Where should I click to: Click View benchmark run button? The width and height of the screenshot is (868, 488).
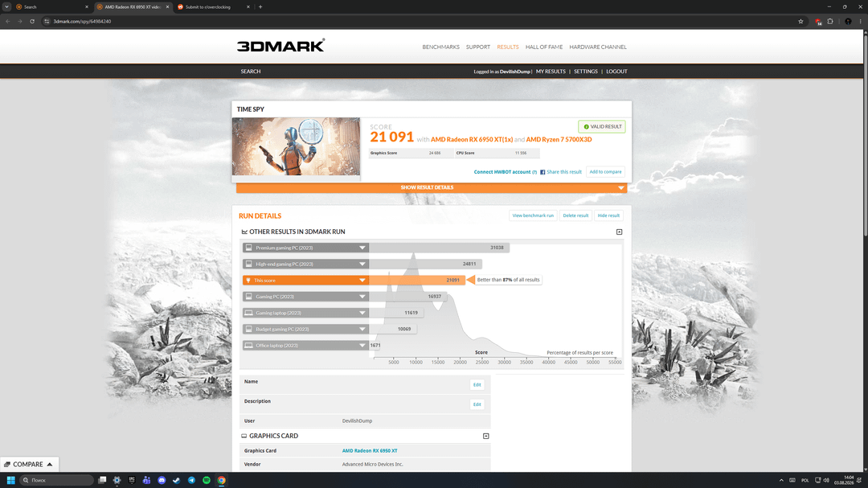(x=533, y=215)
